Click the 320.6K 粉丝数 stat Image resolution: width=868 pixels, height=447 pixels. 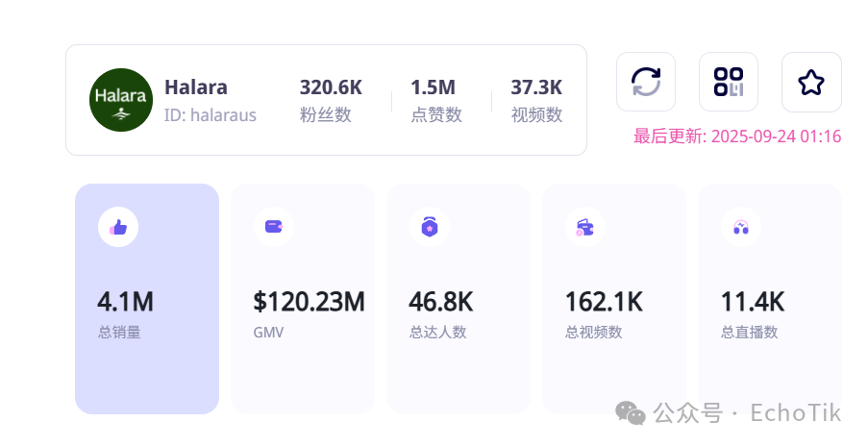coord(331,100)
